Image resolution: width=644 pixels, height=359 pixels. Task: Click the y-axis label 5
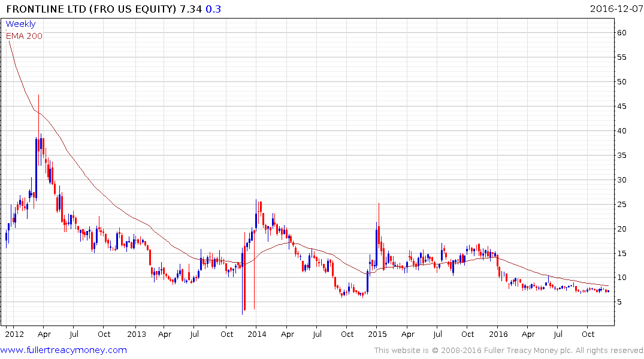[619, 302]
